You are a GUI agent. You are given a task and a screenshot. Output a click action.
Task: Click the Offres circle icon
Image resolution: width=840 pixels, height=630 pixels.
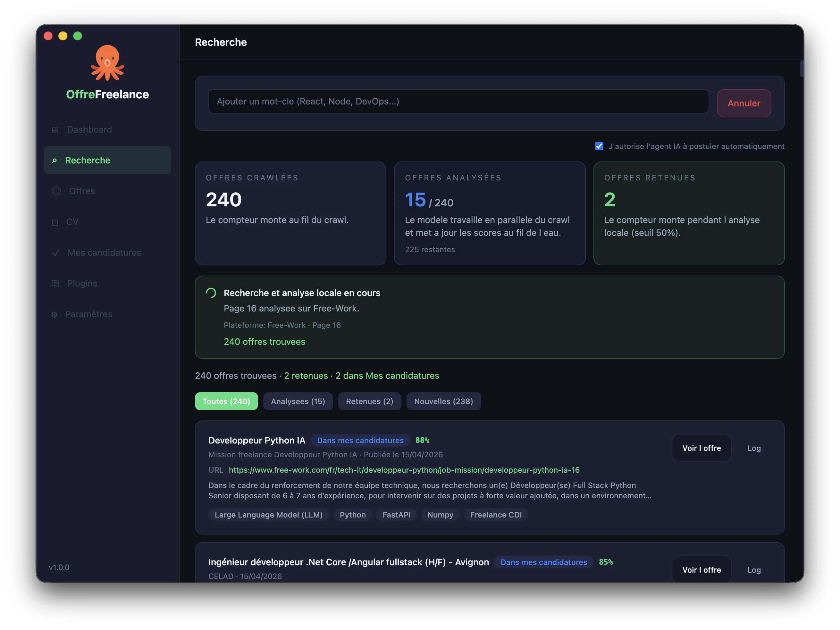click(56, 191)
